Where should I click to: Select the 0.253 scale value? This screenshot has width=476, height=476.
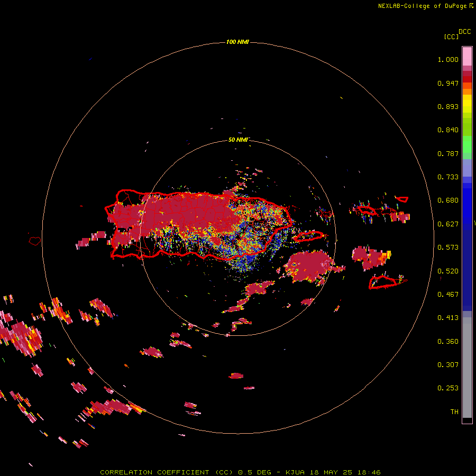(448, 388)
